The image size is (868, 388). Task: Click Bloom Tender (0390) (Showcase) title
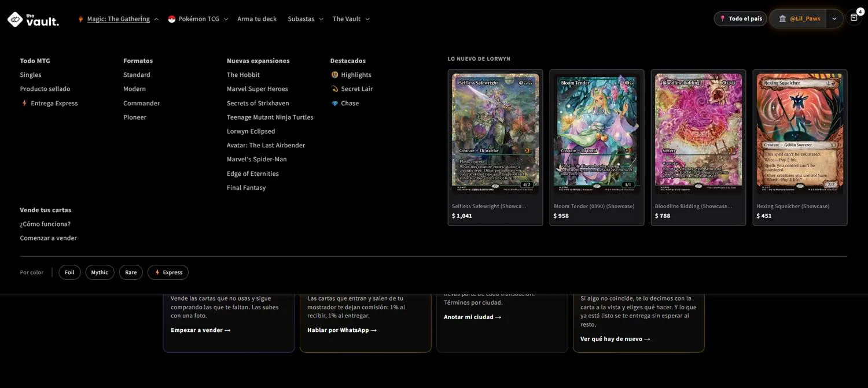[x=594, y=206]
